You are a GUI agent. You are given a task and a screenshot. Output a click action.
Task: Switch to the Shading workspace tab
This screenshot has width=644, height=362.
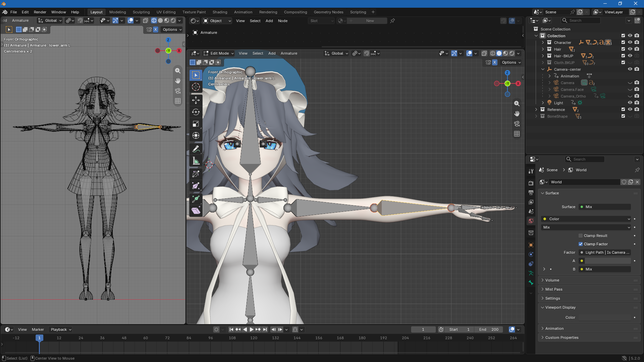[x=220, y=12]
